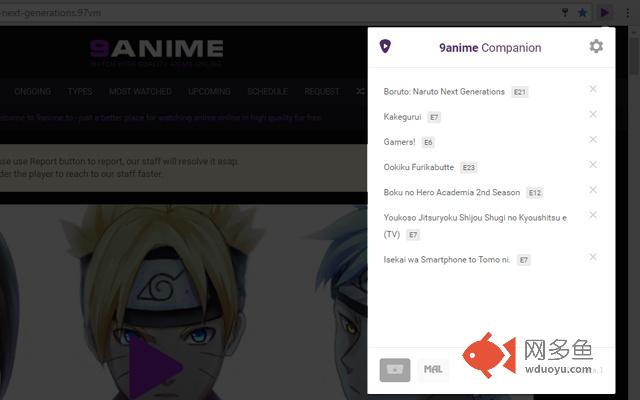Remove Isekai wa Smartphone to Tomo ni

point(593,257)
